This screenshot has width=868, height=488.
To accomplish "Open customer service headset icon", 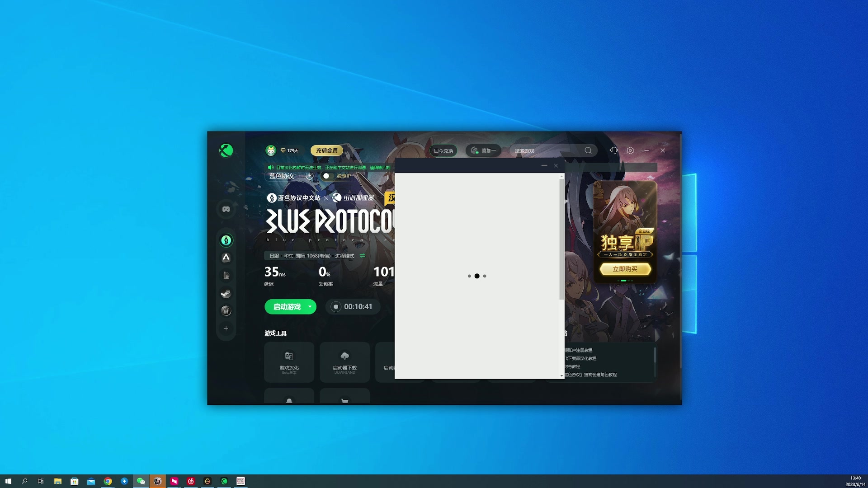I will [x=613, y=150].
